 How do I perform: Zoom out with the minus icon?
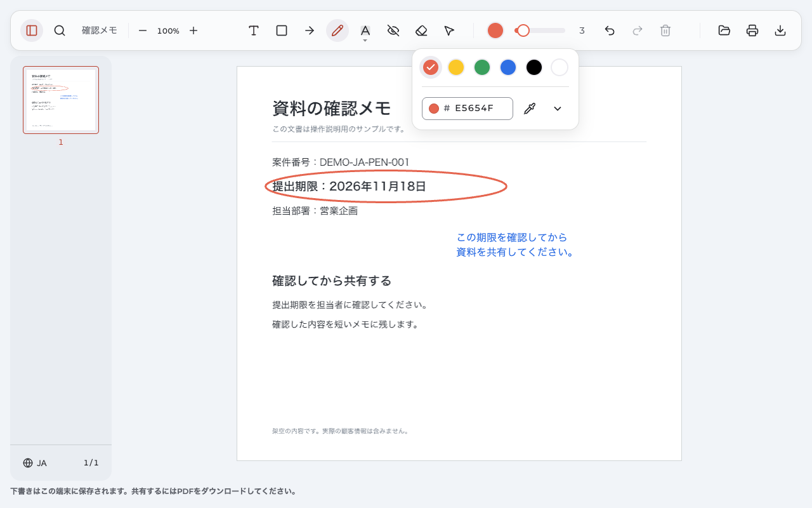pos(143,30)
